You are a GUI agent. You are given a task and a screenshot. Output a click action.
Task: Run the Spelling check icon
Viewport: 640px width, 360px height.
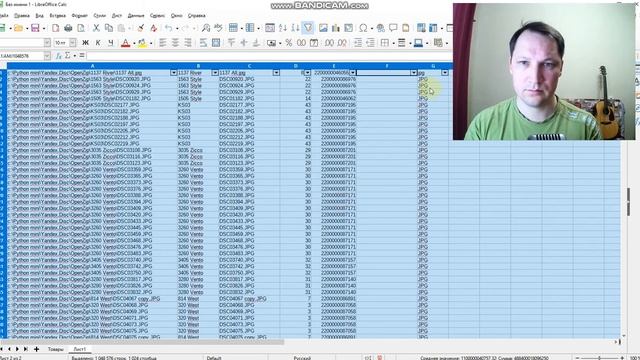click(x=218, y=28)
